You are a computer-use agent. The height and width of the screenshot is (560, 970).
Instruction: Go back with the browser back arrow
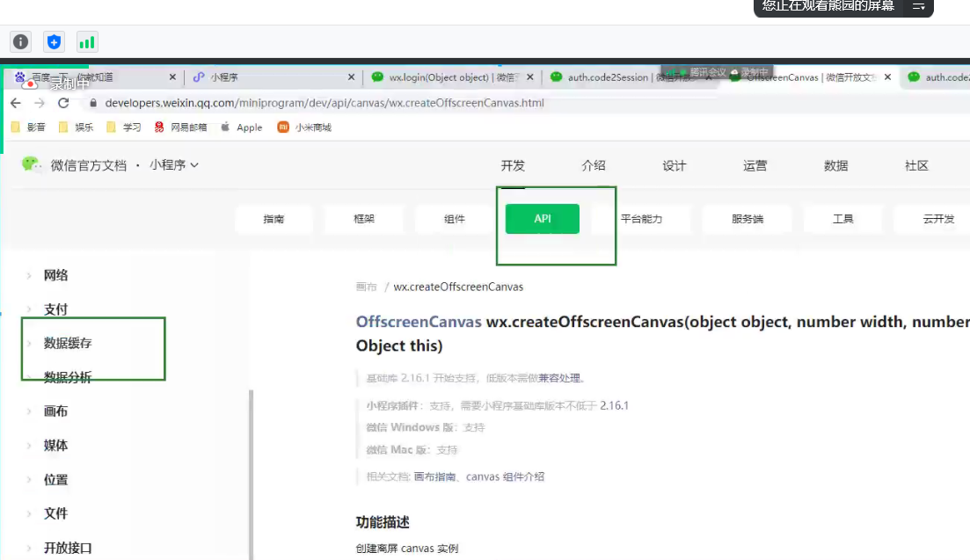16,103
